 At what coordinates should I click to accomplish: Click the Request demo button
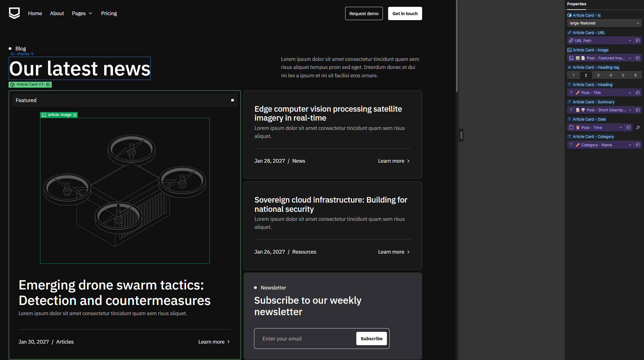point(364,14)
